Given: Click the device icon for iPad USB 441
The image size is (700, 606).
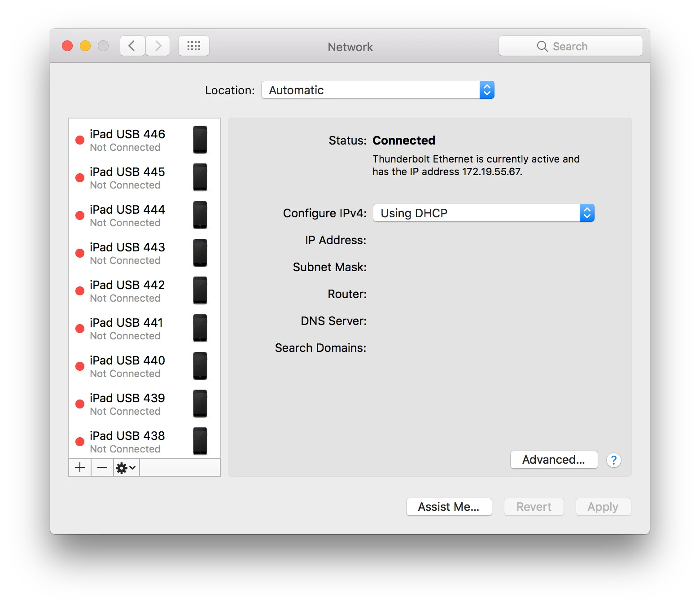Looking at the screenshot, I should (x=200, y=328).
